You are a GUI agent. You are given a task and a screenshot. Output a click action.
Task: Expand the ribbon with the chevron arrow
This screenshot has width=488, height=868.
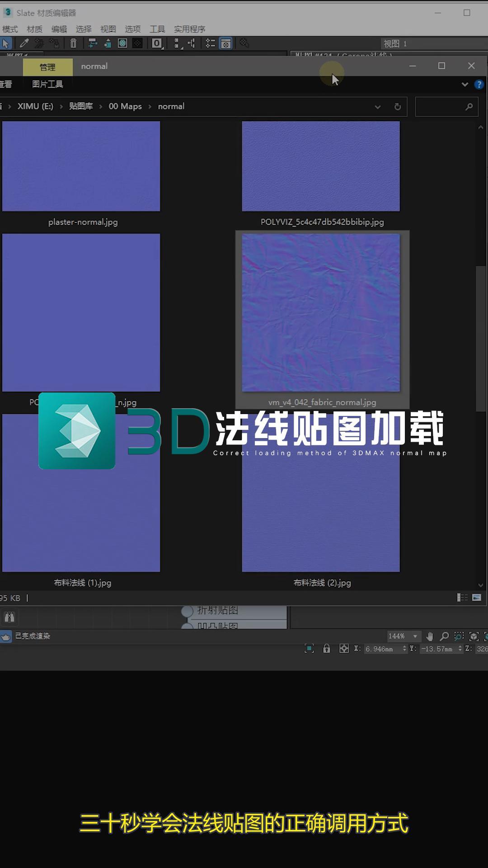465,85
